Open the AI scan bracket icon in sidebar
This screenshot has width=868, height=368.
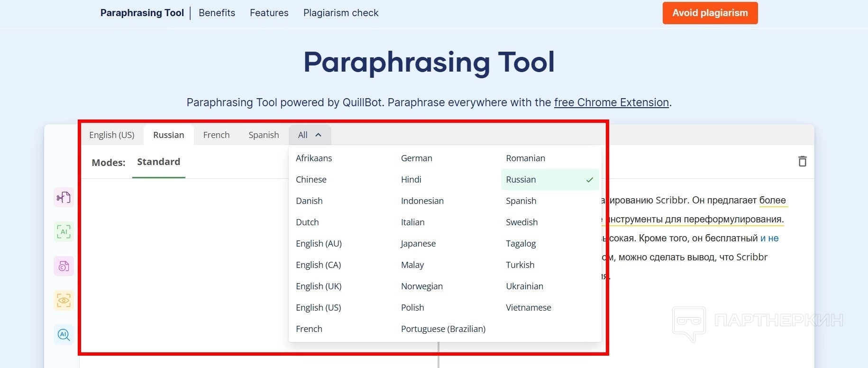(x=64, y=232)
